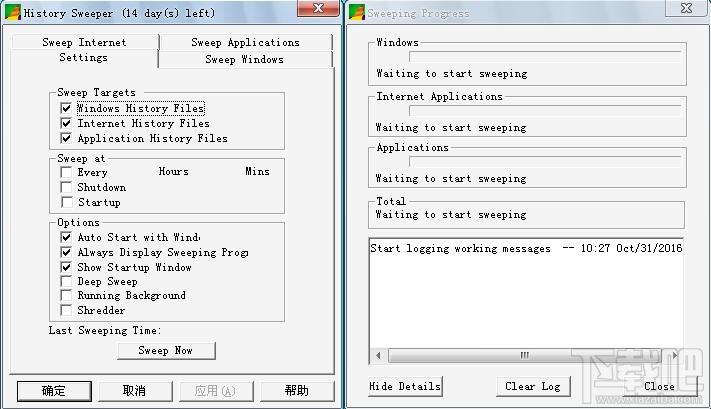Uncheck Internet History Files checkbox
Image resolution: width=711 pixels, height=409 pixels.
pyautogui.click(x=66, y=123)
